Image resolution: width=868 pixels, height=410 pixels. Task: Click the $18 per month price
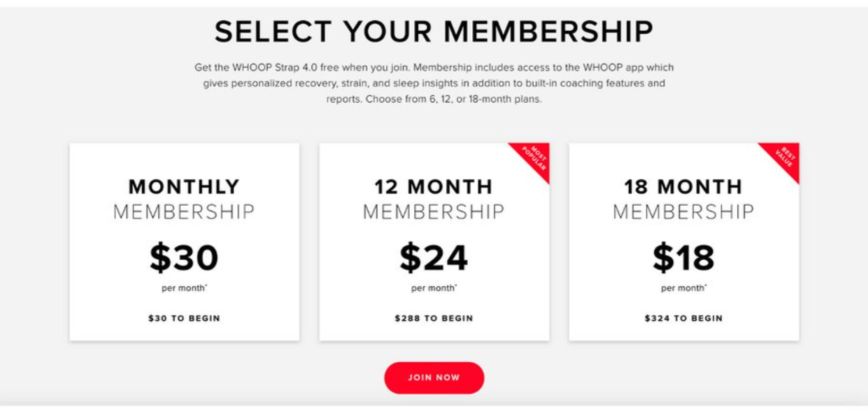click(x=684, y=258)
